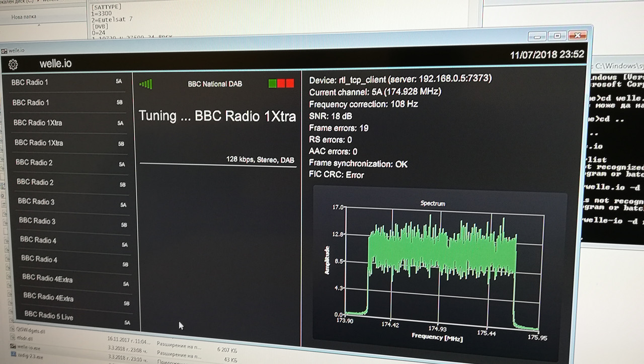Viewport: 644px width, 364px height.
Task: Click 2=Eutelsat 7 line in Notepad
Action: point(112,19)
